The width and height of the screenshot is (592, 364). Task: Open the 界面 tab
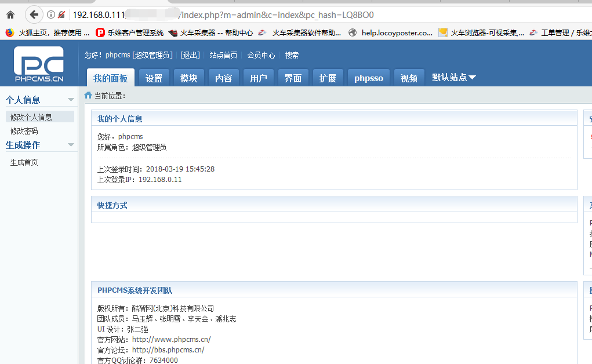click(293, 78)
